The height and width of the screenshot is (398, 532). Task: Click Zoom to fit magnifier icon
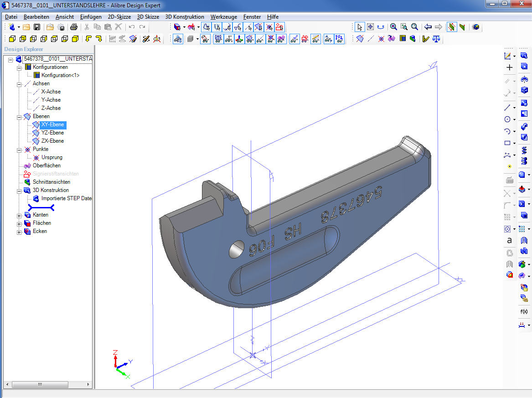tap(414, 27)
